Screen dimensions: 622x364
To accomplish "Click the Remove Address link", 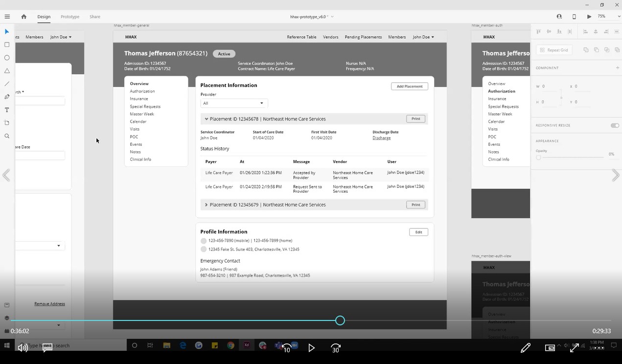I will tap(49, 304).
